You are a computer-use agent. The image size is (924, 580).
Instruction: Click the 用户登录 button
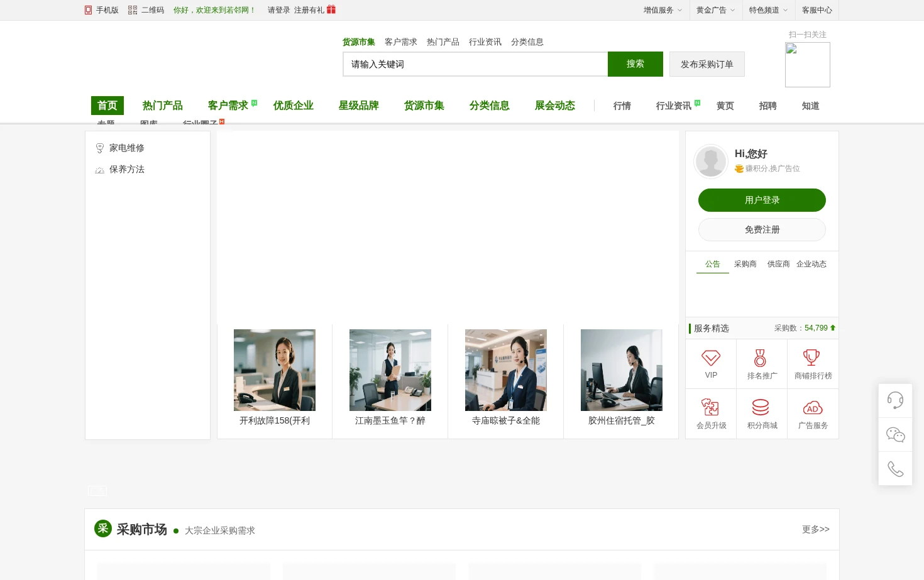762,200
